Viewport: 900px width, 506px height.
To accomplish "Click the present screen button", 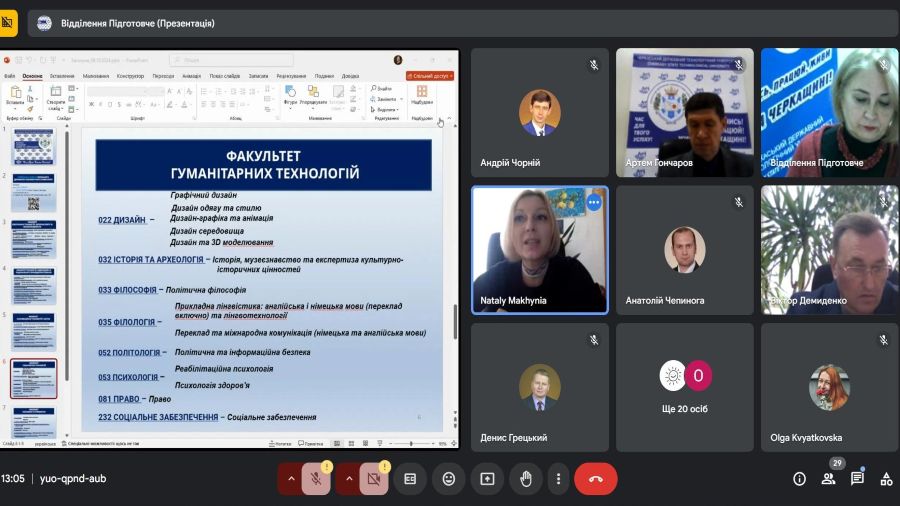I will point(487,479).
